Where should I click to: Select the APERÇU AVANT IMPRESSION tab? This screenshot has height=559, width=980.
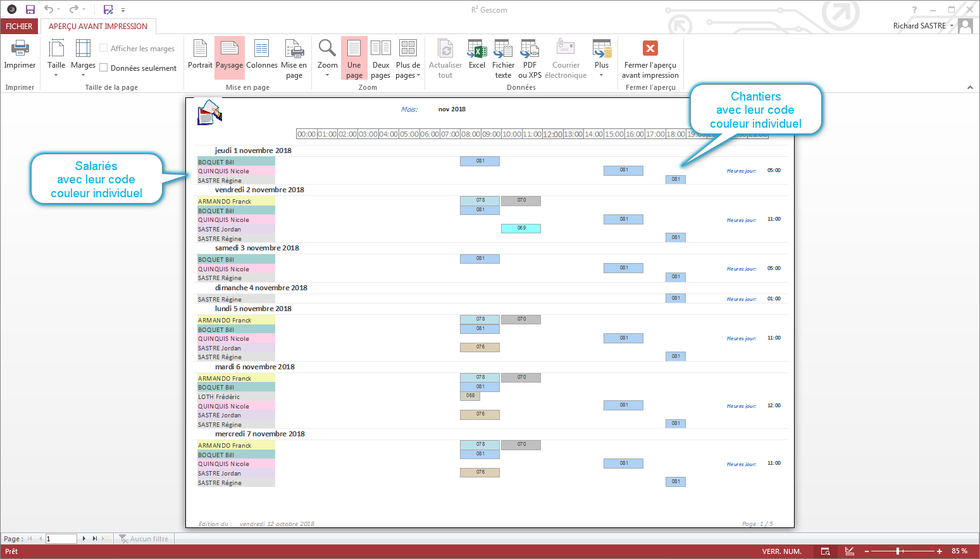(98, 26)
